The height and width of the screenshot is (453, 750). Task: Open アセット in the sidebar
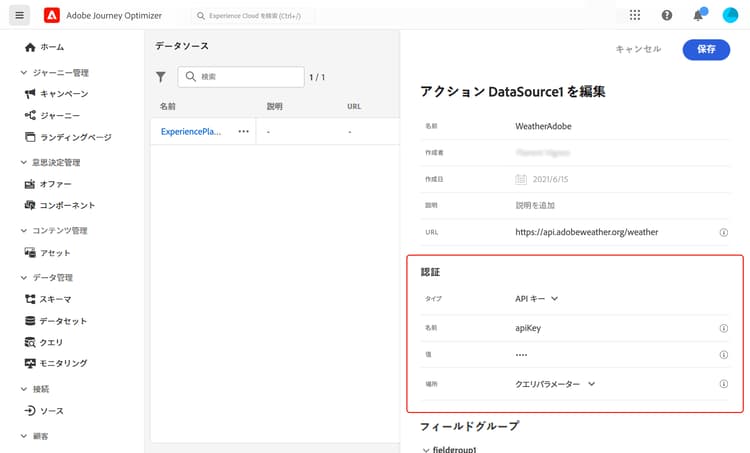47,253
